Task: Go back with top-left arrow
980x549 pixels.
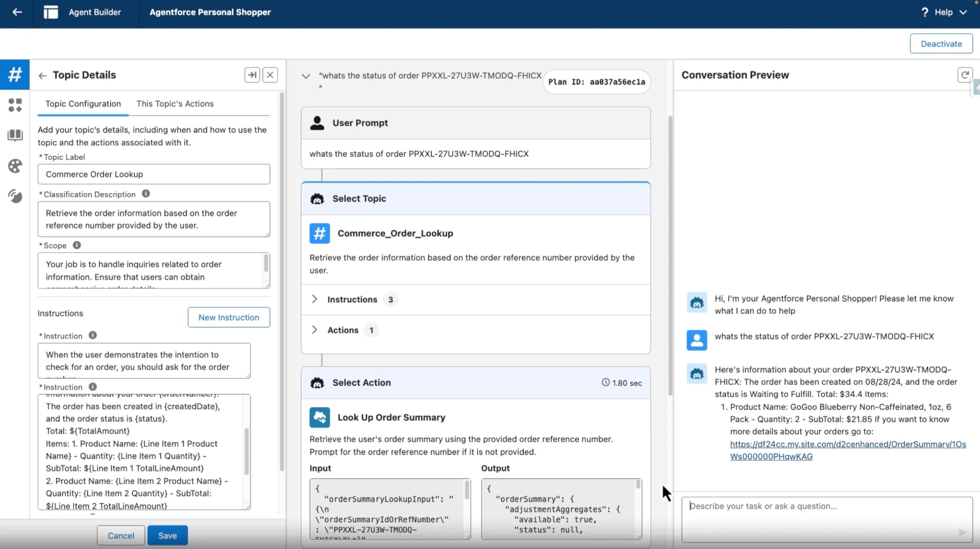Action: 17,12
